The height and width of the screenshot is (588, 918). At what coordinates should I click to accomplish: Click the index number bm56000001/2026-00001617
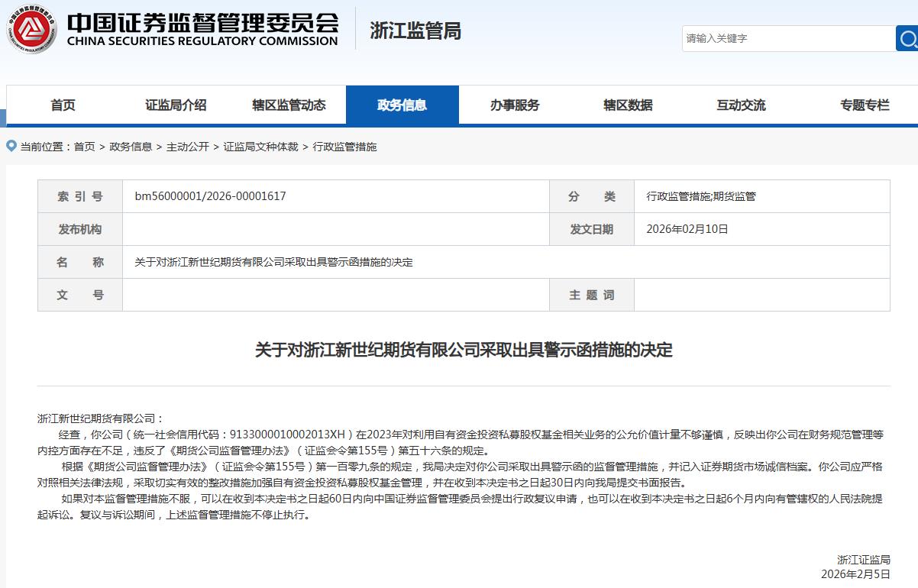pyautogui.click(x=210, y=196)
